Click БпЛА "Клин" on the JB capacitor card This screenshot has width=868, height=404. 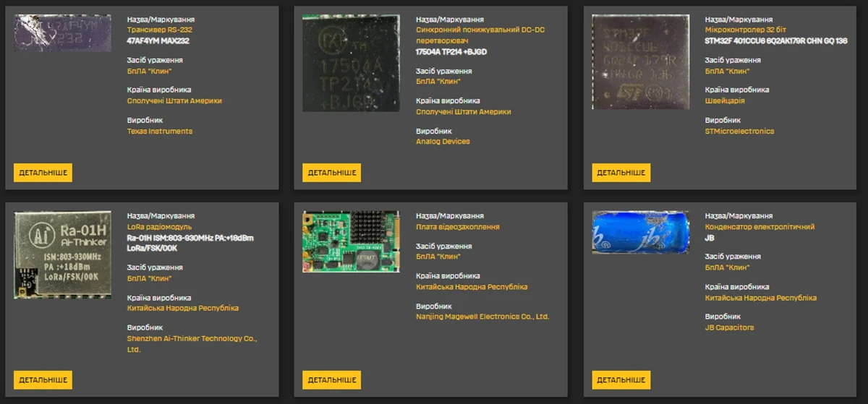pos(727,267)
